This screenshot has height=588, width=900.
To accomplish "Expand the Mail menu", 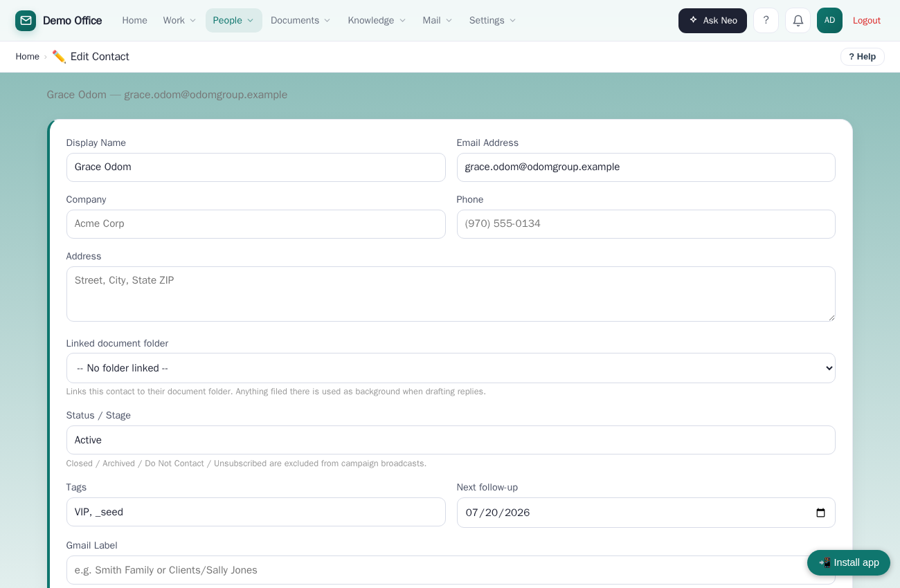I will coord(438,21).
